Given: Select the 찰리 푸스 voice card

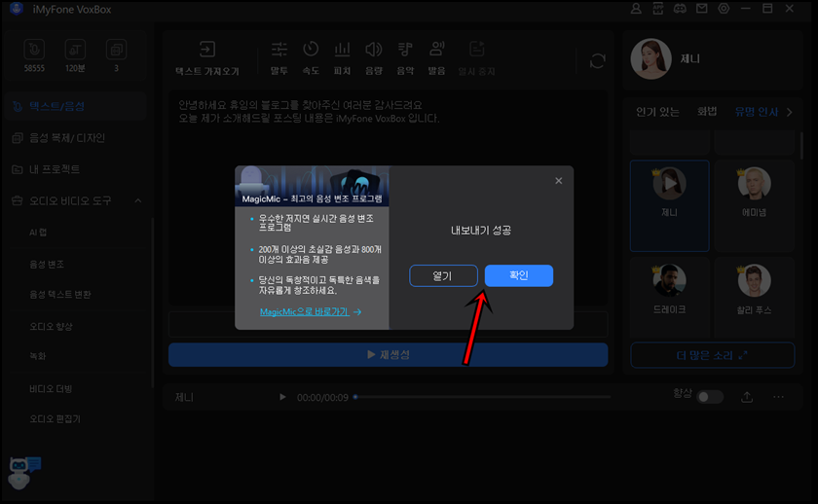Looking at the screenshot, I should pos(755,297).
